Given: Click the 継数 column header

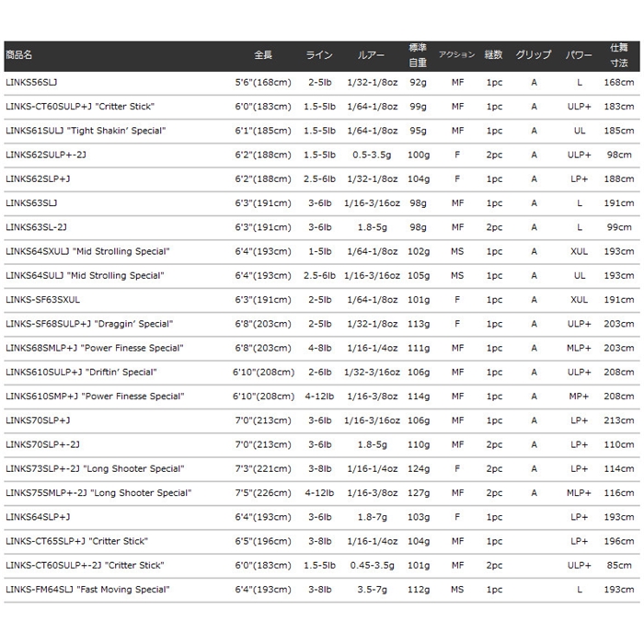Looking at the screenshot, I should coord(493,55).
